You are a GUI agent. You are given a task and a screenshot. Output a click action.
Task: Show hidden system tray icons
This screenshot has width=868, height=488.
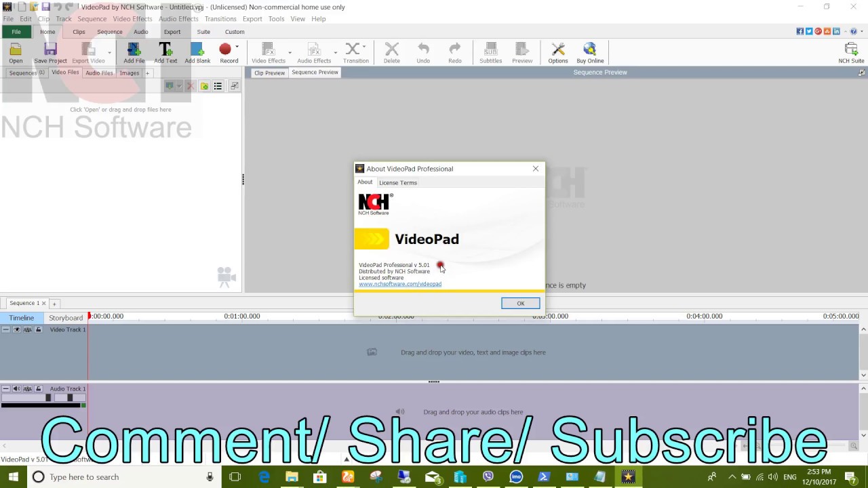pos(731,477)
